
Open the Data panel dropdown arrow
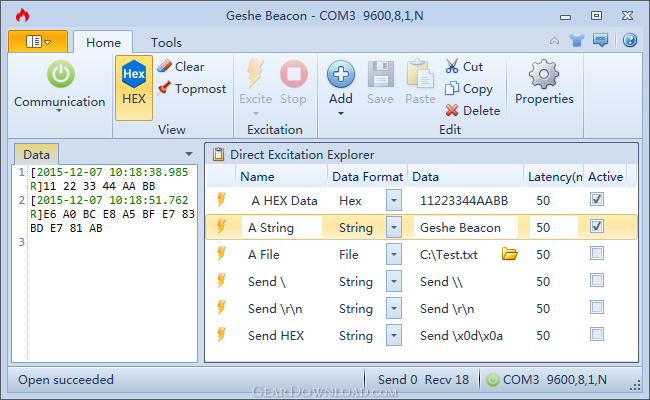[189, 154]
